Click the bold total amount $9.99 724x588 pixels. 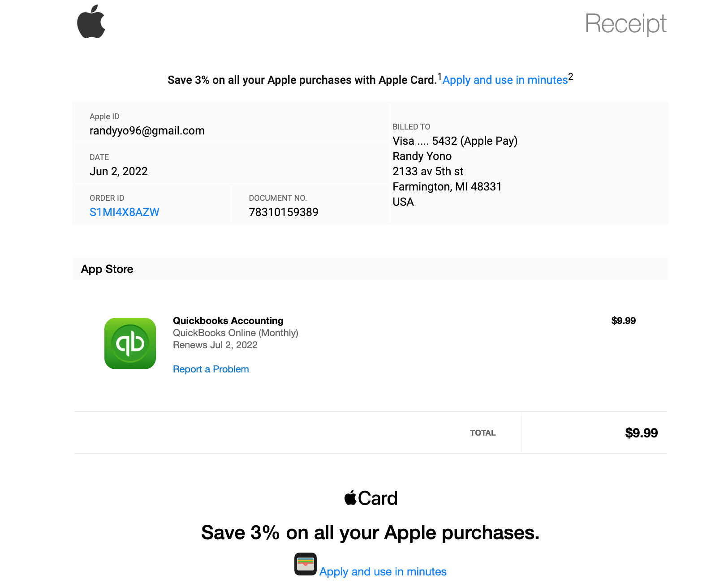(641, 433)
